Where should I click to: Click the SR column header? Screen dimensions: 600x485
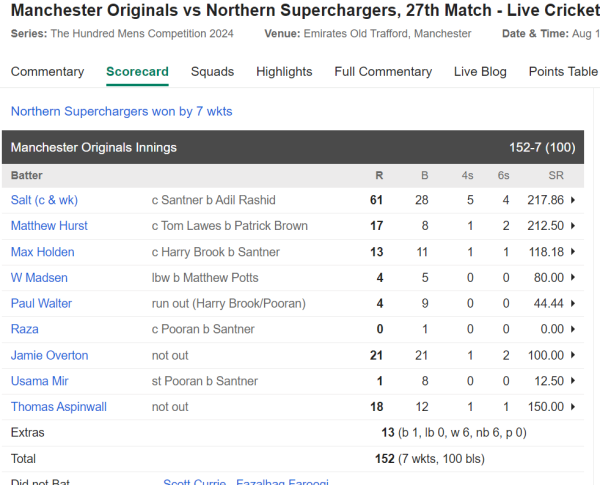point(556,175)
